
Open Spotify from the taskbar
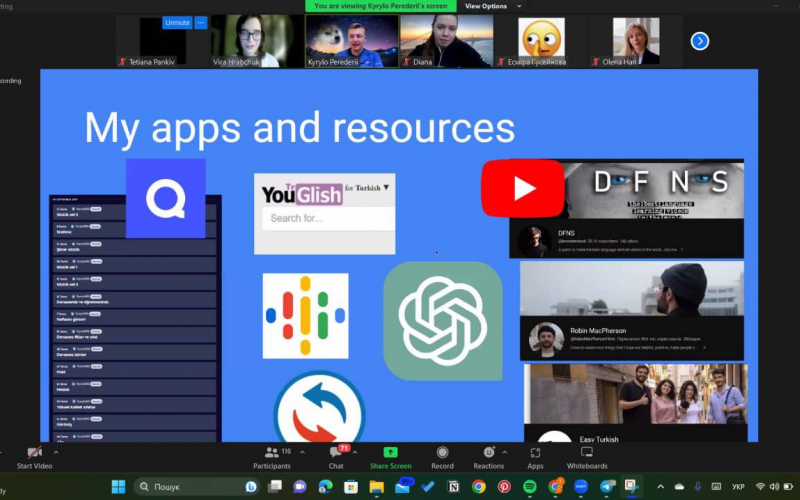(x=530, y=487)
